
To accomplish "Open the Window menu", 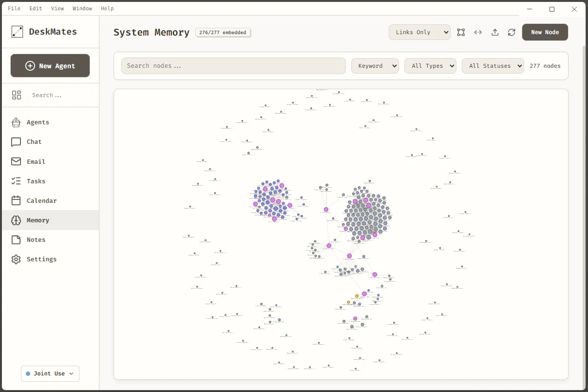I will 82,8.
